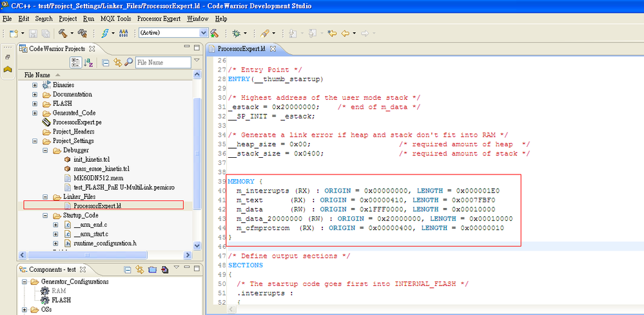Click the Forward navigation arrow icon
644x315 pixels.
[365, 33]
